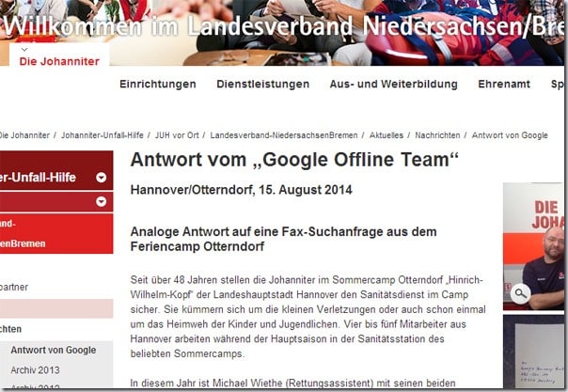The height and width of the screenshot is (392, 568).
Task: Click Antwort von Google breadcrumb
Action: pos(510,135)
